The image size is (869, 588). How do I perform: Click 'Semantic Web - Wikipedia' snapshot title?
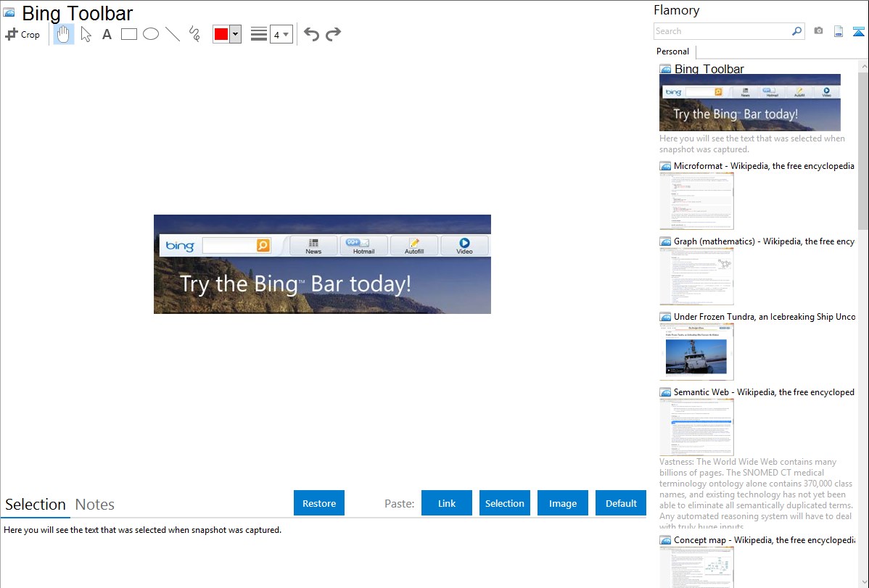[764, 392]
